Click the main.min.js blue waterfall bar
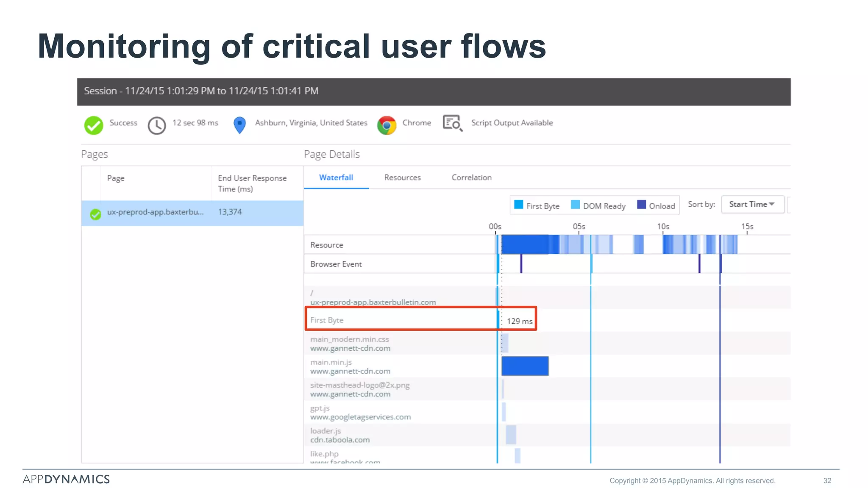 [x=525, y=366]
